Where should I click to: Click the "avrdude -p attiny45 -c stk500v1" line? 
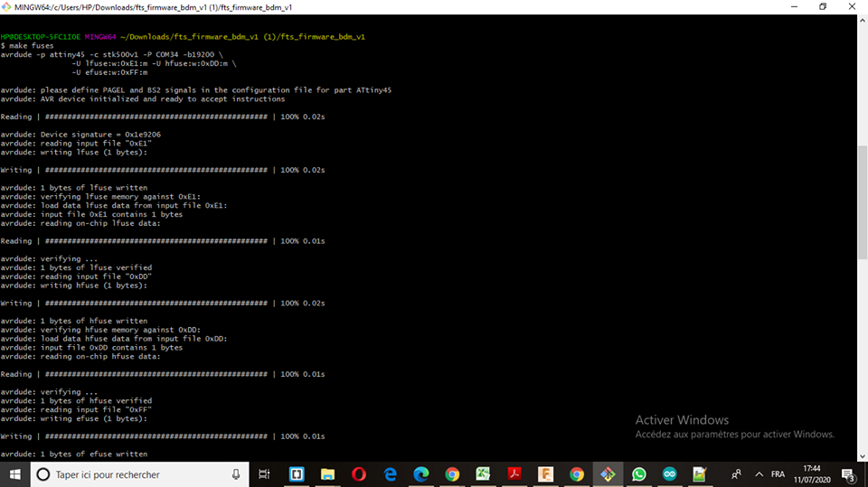[x=111, y=55]
